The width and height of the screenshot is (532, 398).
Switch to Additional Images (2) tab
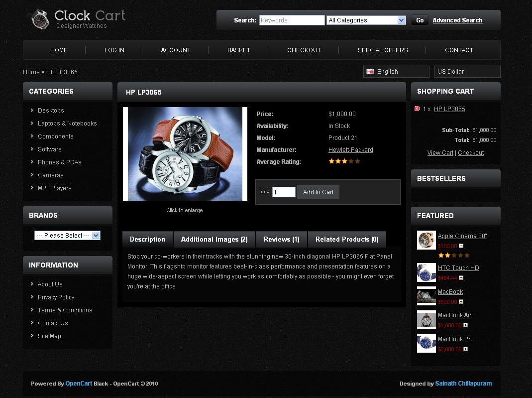[214, 240]
